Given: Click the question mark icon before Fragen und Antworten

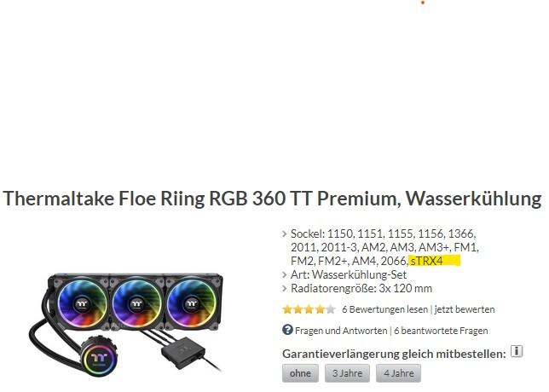Looking at the screenshot, I should click(287, 330).
